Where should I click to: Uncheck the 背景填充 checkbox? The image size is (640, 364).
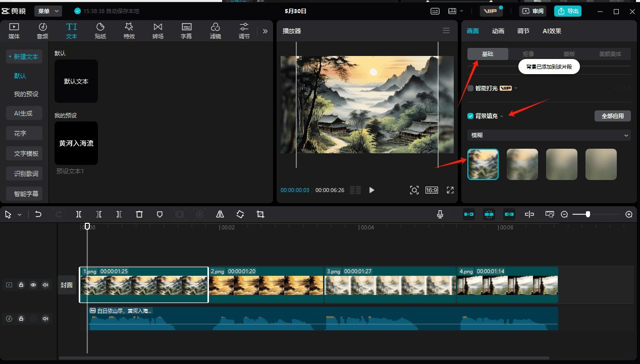470,116
